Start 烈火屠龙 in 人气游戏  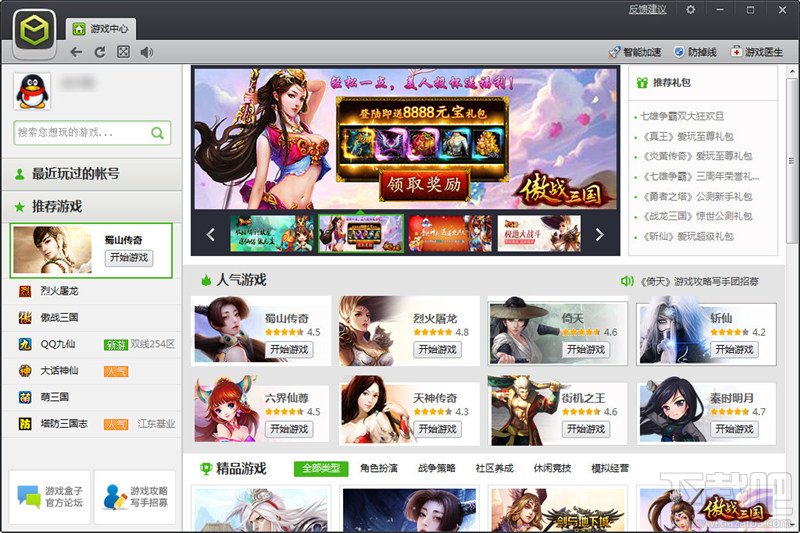pyautogui.click(x=438, y=349)
